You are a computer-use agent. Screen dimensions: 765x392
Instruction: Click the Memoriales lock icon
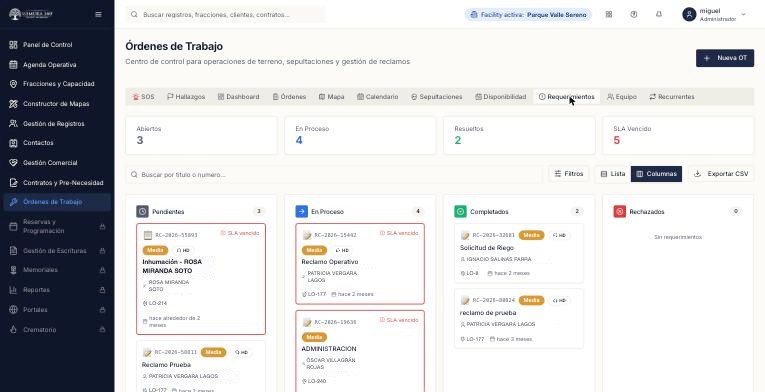click(102, 270)
